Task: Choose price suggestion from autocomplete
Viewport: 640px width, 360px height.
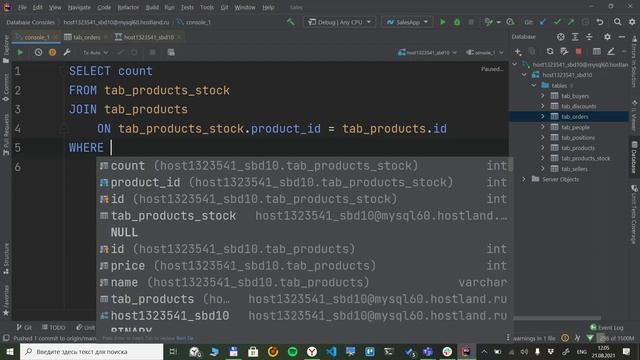Action: [304, 266]
